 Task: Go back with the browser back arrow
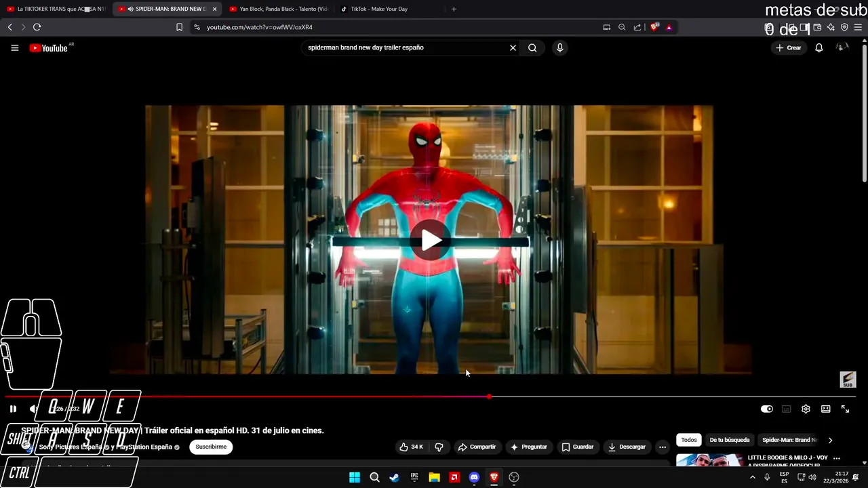pyautogui.click(x=10, y=27)
